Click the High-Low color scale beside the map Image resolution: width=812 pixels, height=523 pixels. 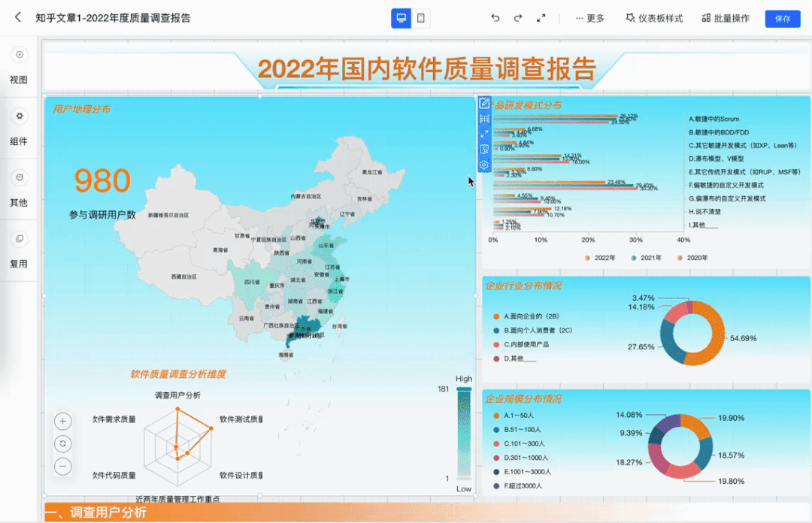[464, 432]
